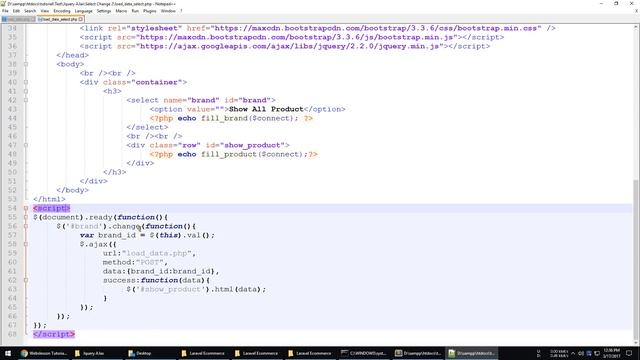Image resolution: width=640 pixels, height=360 pixels.
Task: Collapse the select fold at line 42
Action: click(26, 100)
